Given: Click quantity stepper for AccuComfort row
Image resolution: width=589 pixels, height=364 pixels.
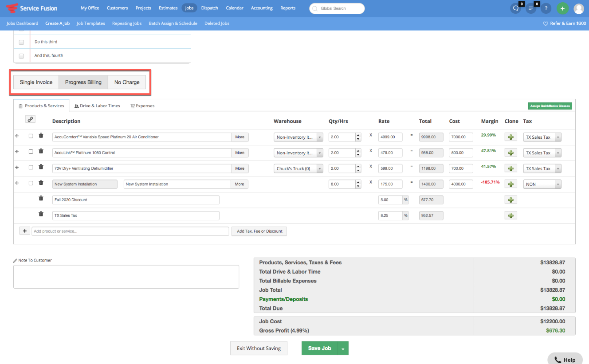Looking at the screenshot, I should coord(358,137).
